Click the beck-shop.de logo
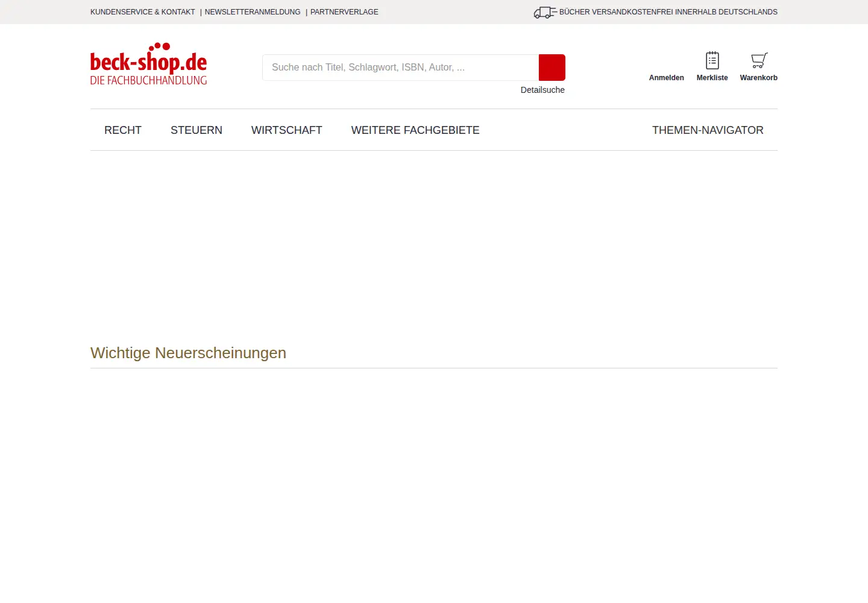Viewport: 868px width, 603px height. [x=148, y=64]
